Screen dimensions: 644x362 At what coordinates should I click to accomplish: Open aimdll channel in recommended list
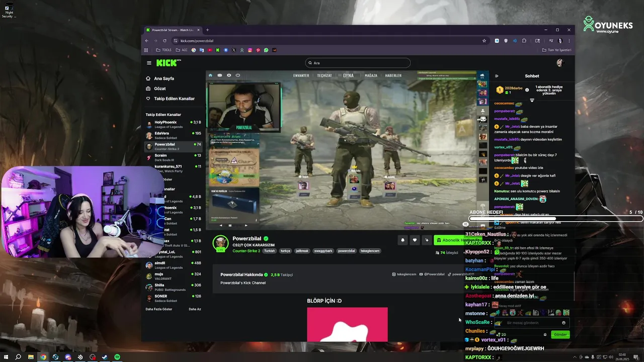[174, 265]
